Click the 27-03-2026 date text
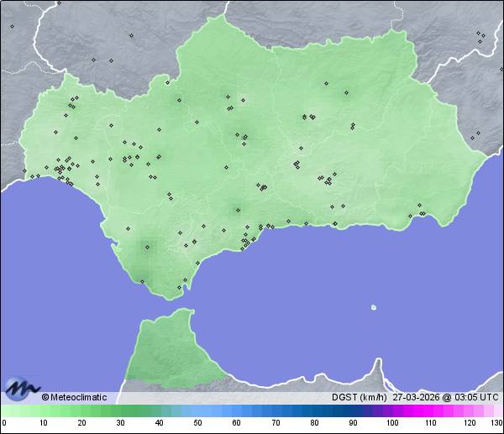Screen dimensions: 504x434 (417, 397)
